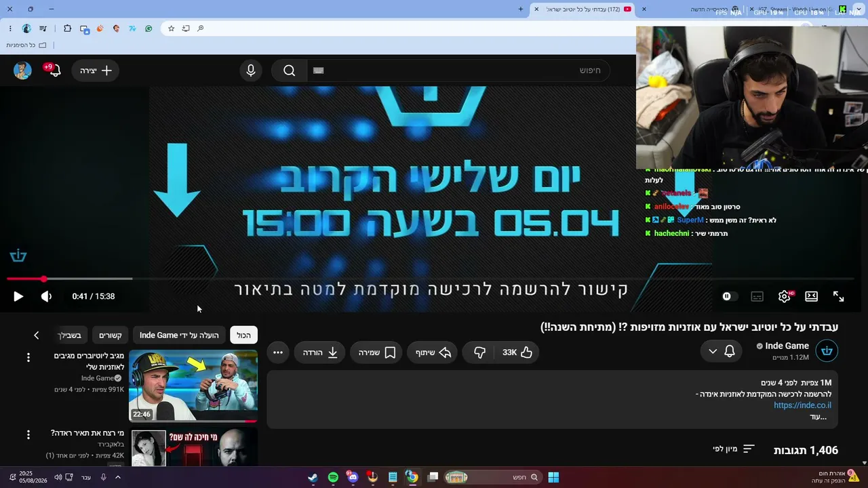Open Chrome media controls icon
The image size is (868, 488).
pyautogui.click(x=43, y=28)
